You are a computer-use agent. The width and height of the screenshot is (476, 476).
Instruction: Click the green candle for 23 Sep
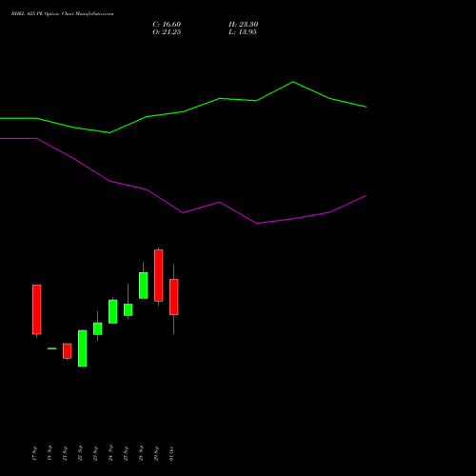pyautogui.click(x=98, y=328)
